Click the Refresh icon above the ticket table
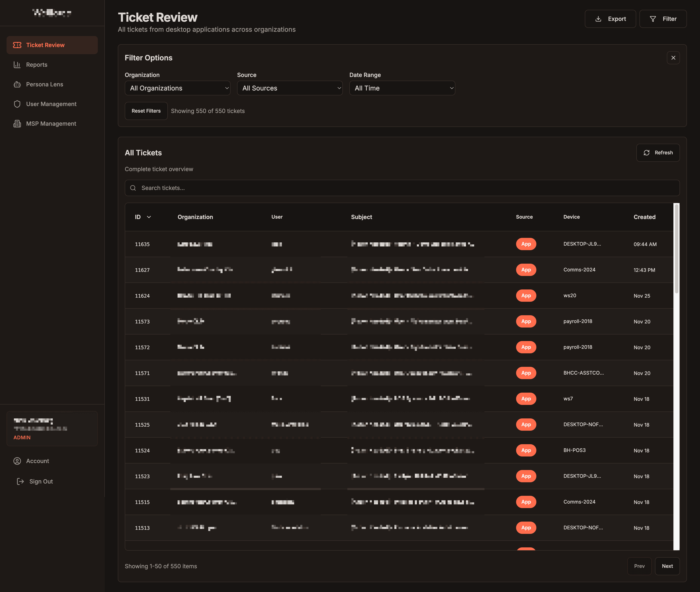The width and height of the screenshot is (700, 592). coord(647,152)
